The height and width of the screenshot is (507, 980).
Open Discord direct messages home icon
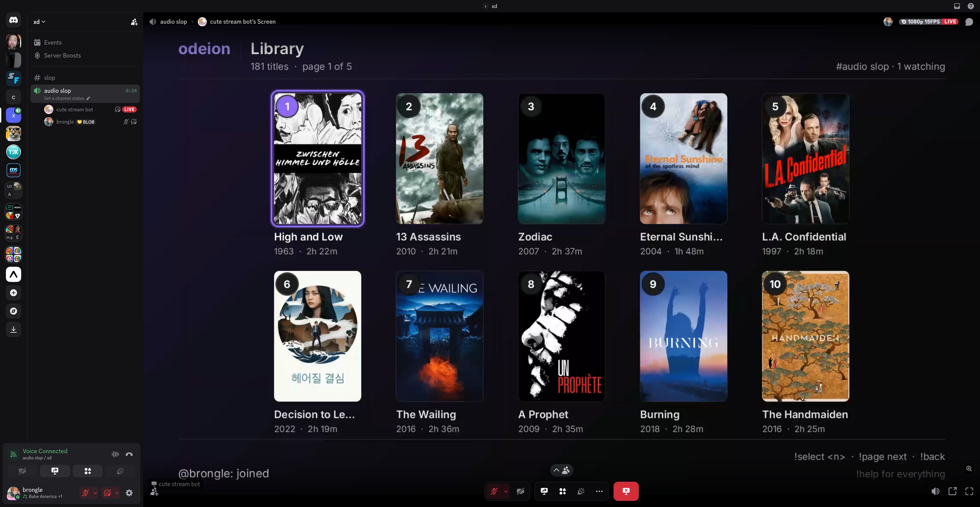tap(13, 20)
